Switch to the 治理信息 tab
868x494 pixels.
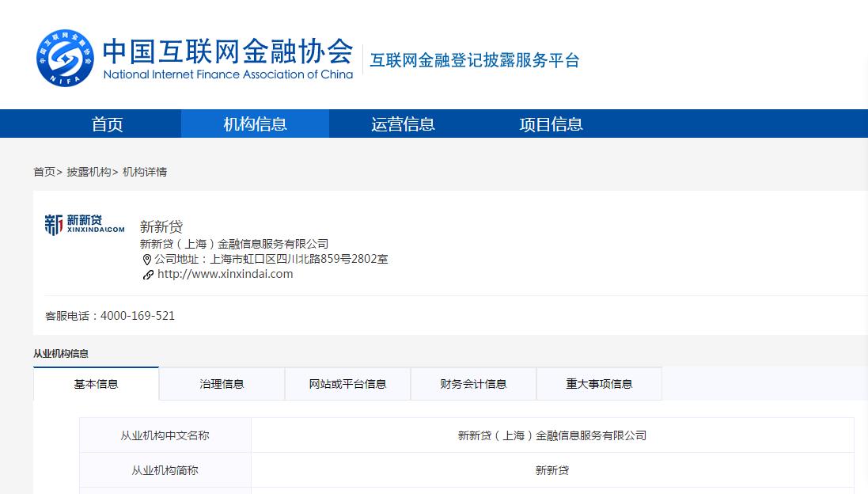point(222,383)
